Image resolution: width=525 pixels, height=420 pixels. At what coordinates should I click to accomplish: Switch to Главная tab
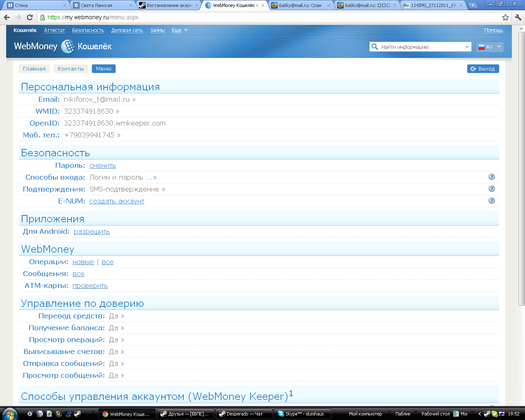[x=34, y=69]
